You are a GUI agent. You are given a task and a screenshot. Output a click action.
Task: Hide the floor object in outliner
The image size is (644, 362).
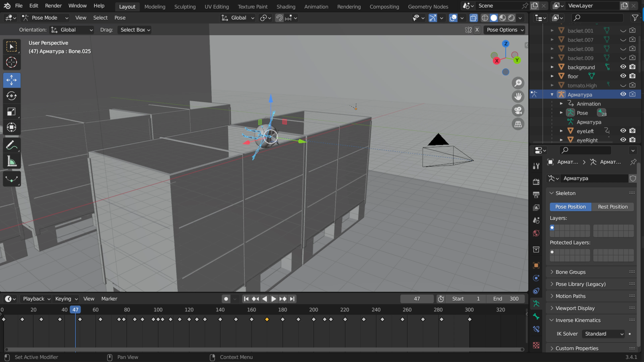point(623,76)
